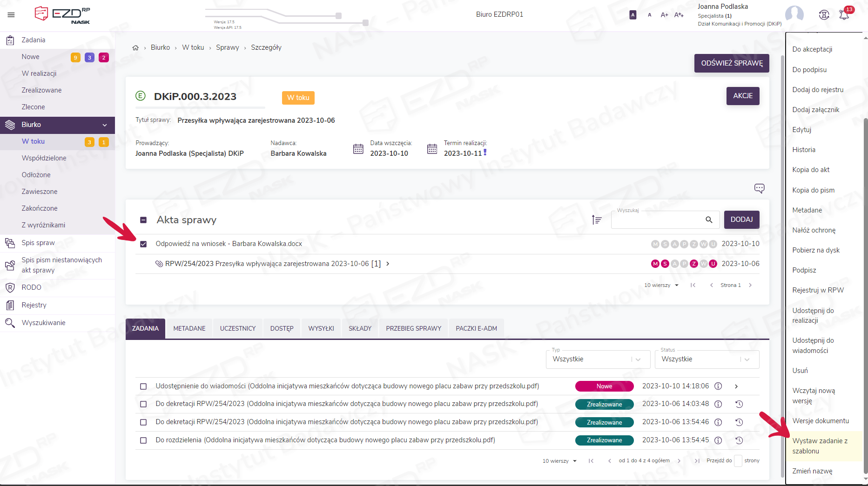The image size is (868, 486).
Task: Click the sort icon in Akta sprawy
Action: coord(597,220)
